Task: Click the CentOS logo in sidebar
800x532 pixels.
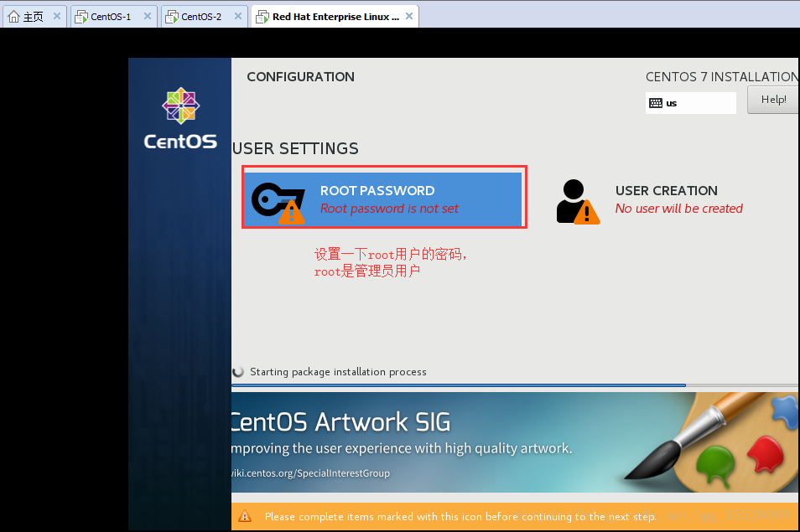Action: coord(180,118)
